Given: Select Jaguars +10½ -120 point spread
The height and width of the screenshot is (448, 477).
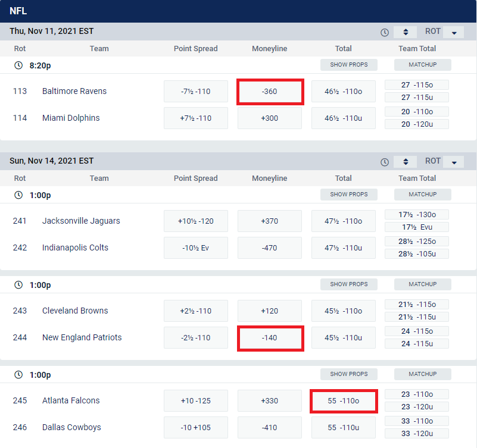Looking at the screenshot, I should pos(195,221).
